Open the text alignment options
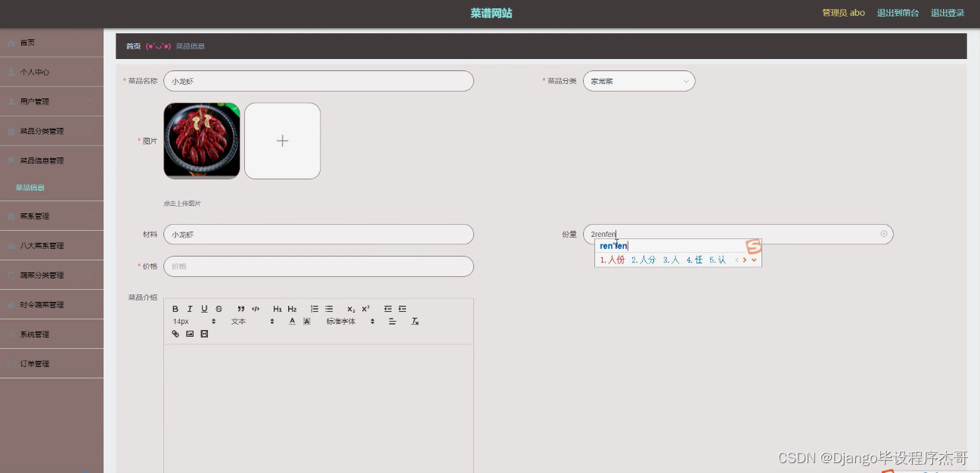This screenshot has height=473, width=980. [x=392, y=322]
